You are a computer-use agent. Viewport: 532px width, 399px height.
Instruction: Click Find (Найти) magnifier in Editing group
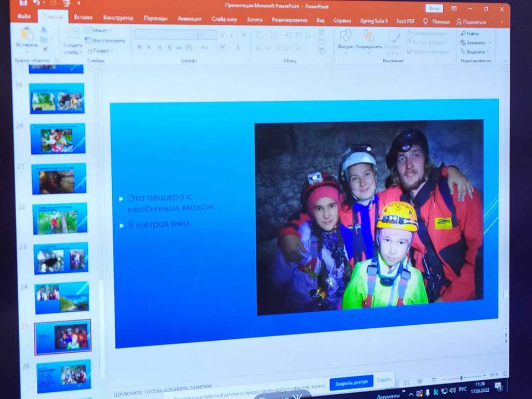469,33
